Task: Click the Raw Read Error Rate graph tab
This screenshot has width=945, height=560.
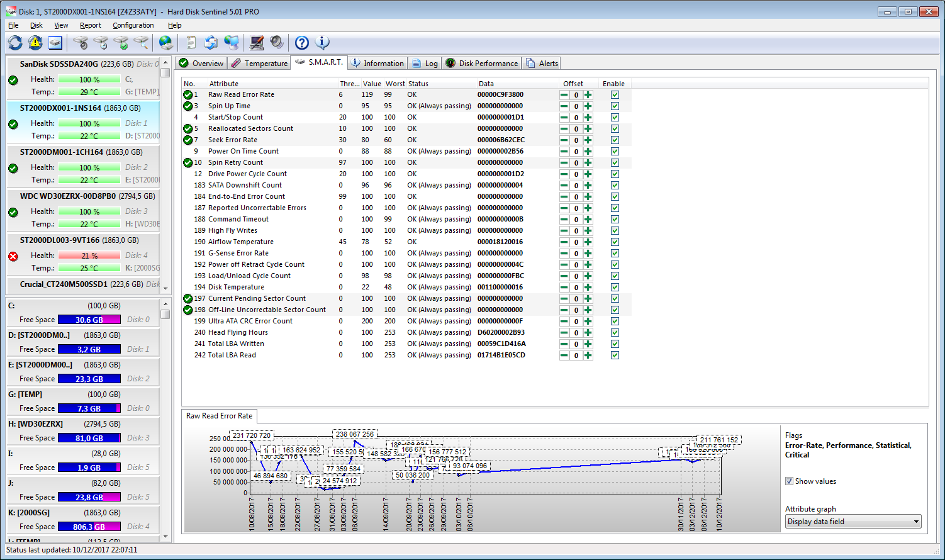Action: (x=219, y=416)
